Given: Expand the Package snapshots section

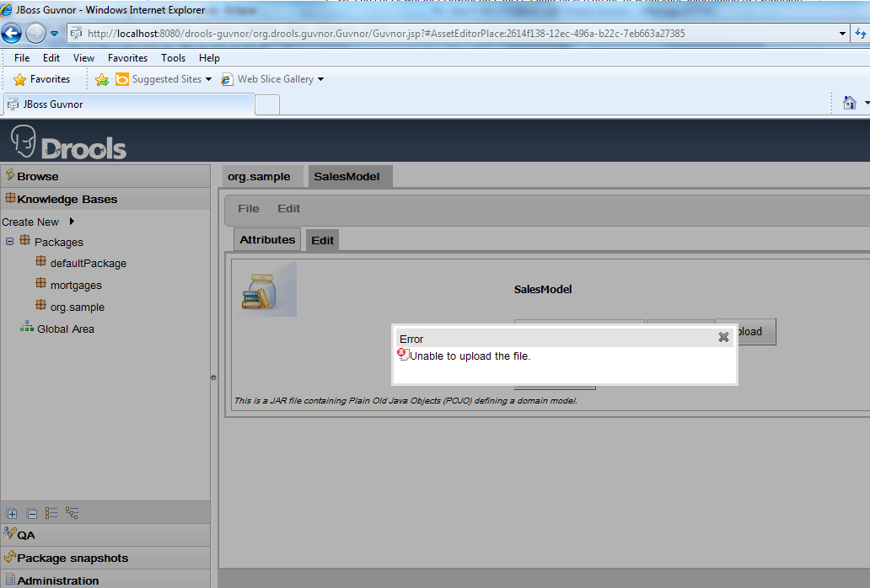Looking at the screenshot, I should tap(72, 558).
